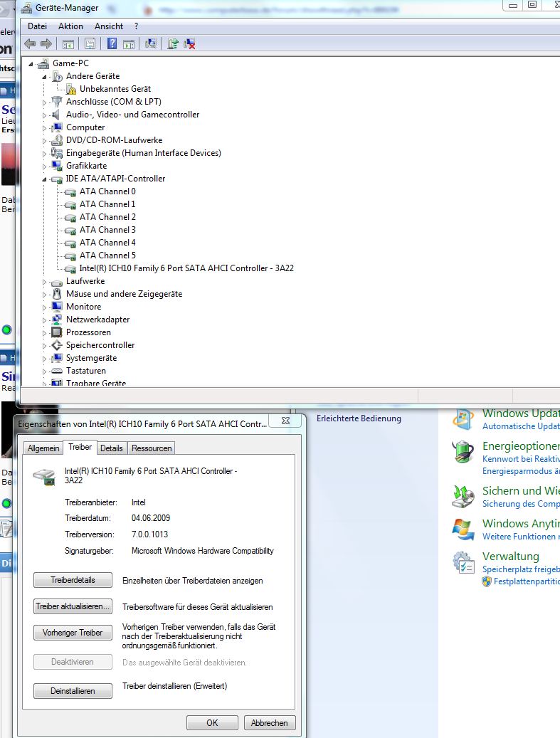Expand the Monitore node arrow
The image size is (560, 738).
pyautogui.click(x=45, y=307)
